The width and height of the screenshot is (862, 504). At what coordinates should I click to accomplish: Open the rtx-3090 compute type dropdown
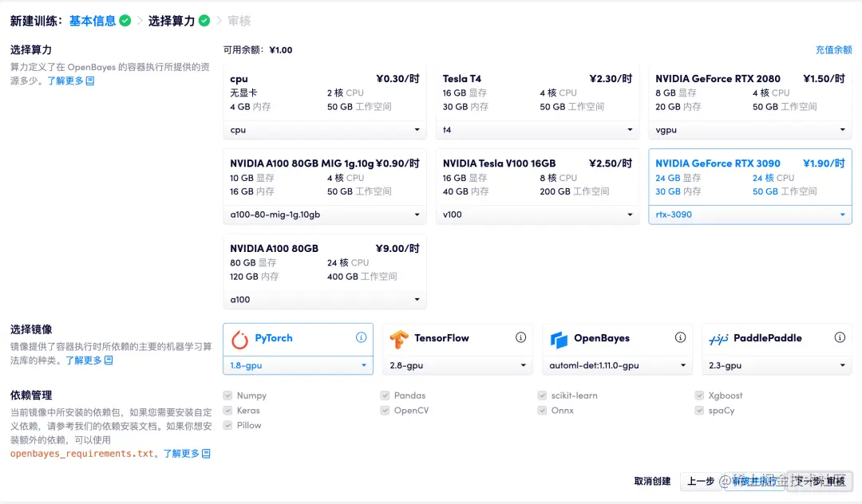tap(750, 215)
